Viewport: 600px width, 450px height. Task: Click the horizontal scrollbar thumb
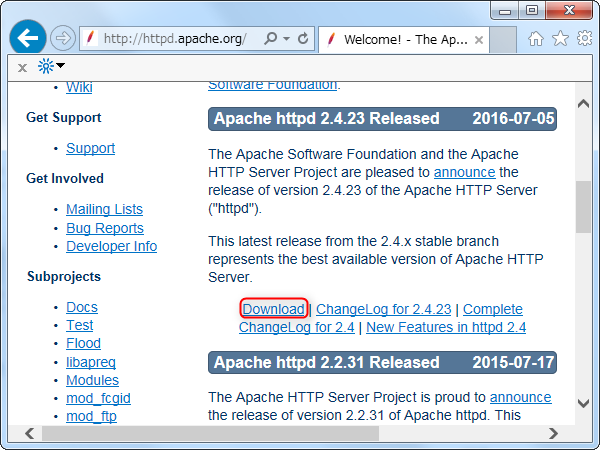210,434
